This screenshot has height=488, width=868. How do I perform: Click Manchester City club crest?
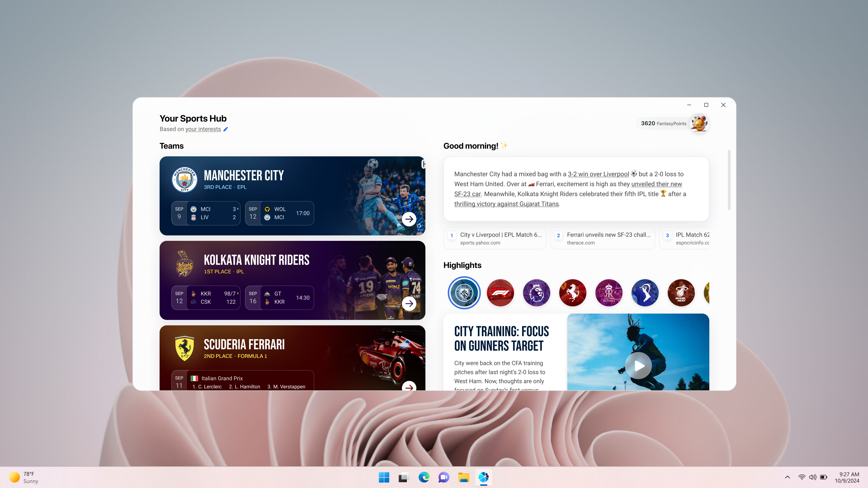(x=185, y=180)
